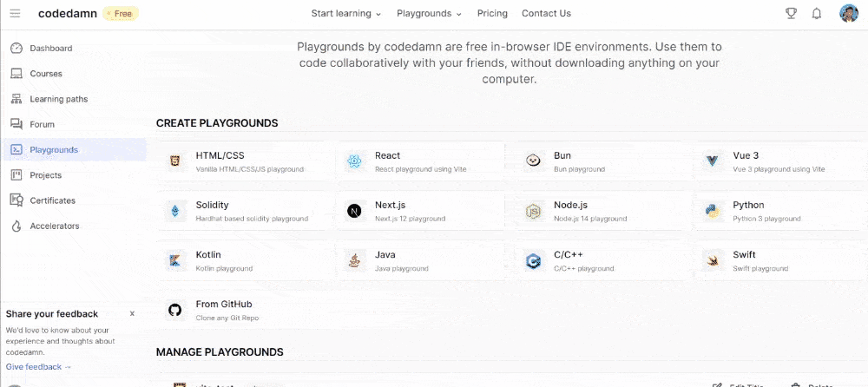Create a Node.js 14 playground
Viewport: 868px width, 387px height.
click(x=603, y=211)
